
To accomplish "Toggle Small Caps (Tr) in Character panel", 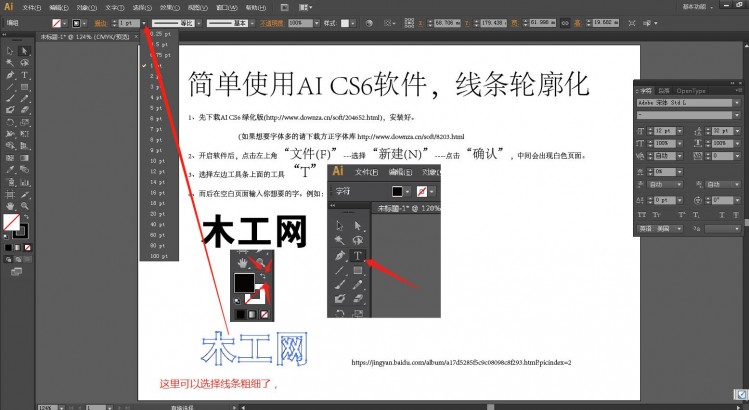I will tap(657, 215).
